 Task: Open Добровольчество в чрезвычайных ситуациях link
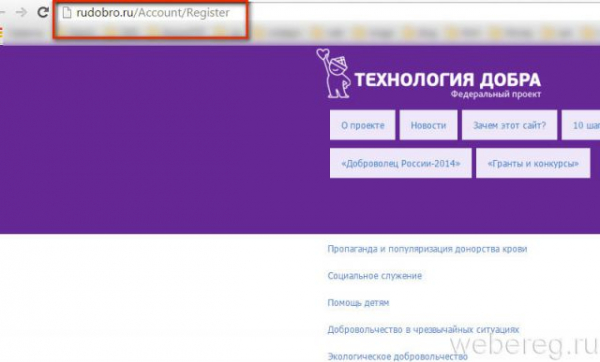[x=423, y=329]
